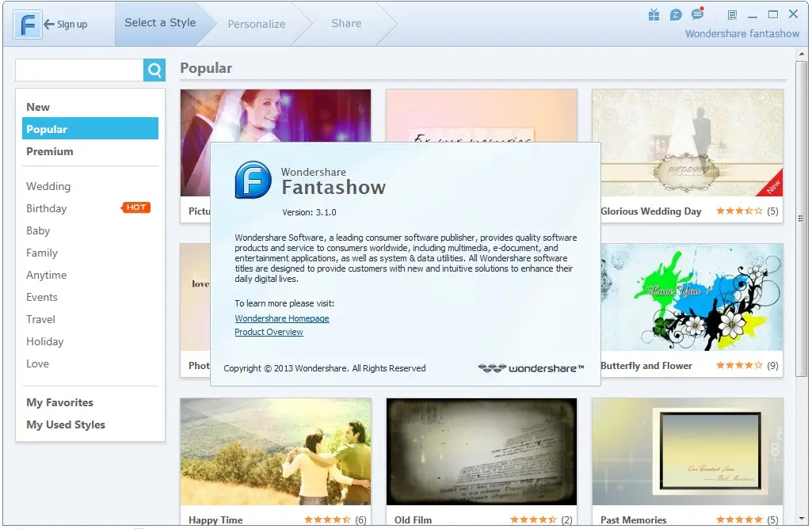The width and height of the screenshot is (812, 529).
Task: Click the Wondershare logo in About dialog
Action: click(x=531, y=368)
